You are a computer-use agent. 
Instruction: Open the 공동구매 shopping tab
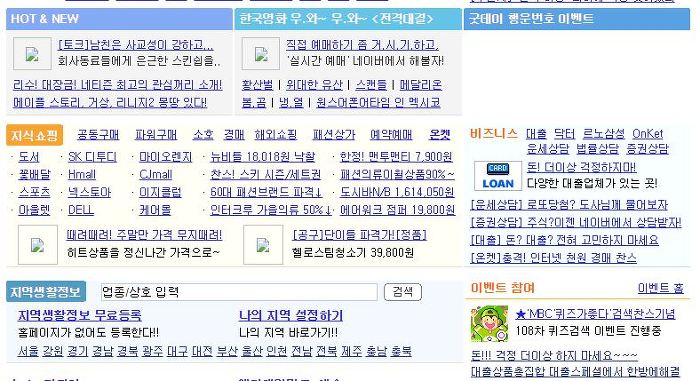point(98,134)
